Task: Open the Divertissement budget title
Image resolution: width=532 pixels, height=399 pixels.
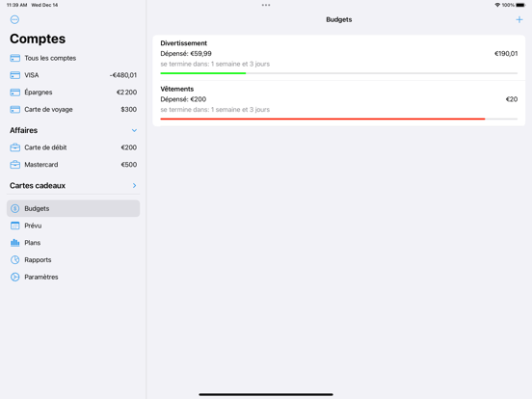Action: click(183, 43)
